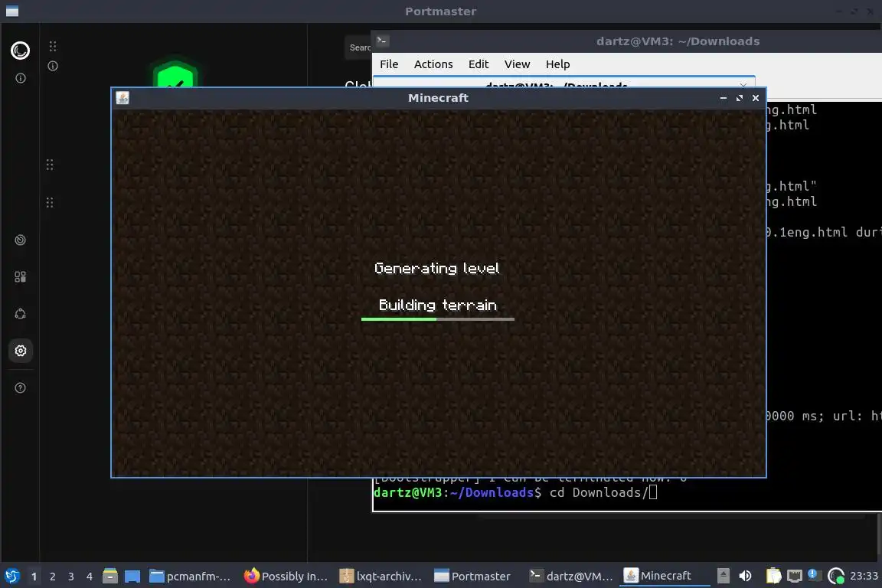Activate dartz@VM terminal taskbar button

571,576
